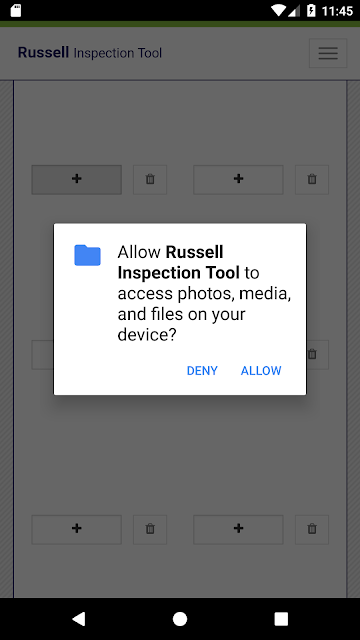Click the bottom row right plus button

coord(238,529)
